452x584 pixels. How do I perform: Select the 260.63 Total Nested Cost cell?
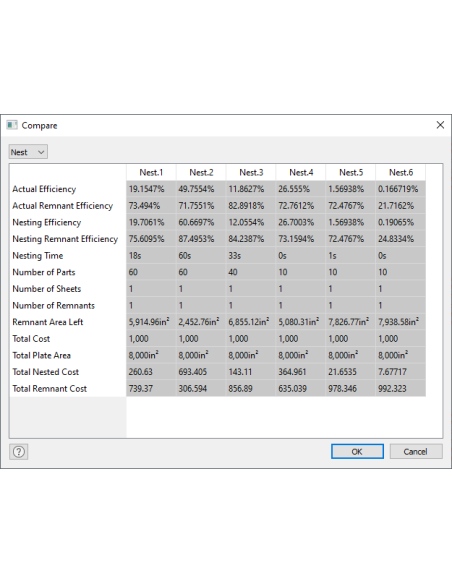pos(151,372)
